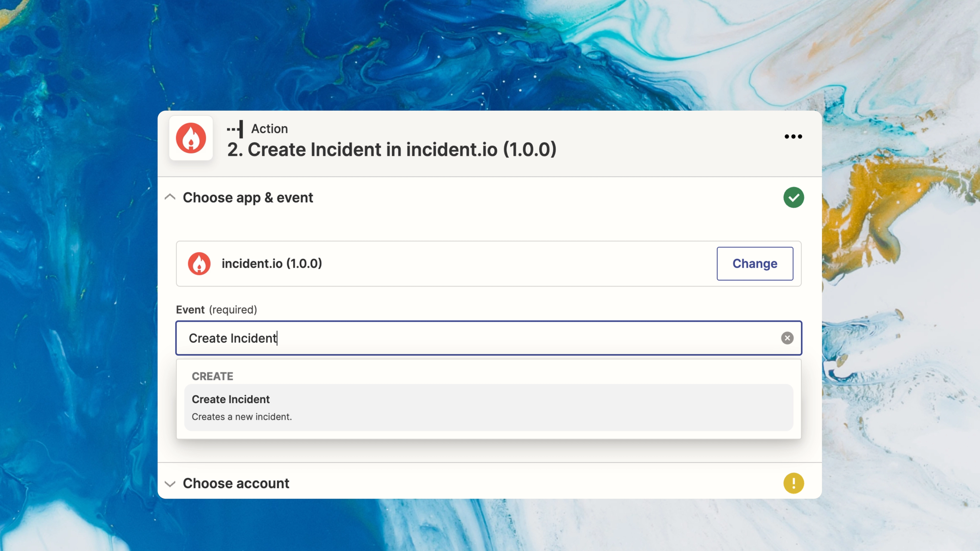Image resolution: width=980 pixels, height=551 pixels.
Task: Click the Action label text
Action: point(269,129)
